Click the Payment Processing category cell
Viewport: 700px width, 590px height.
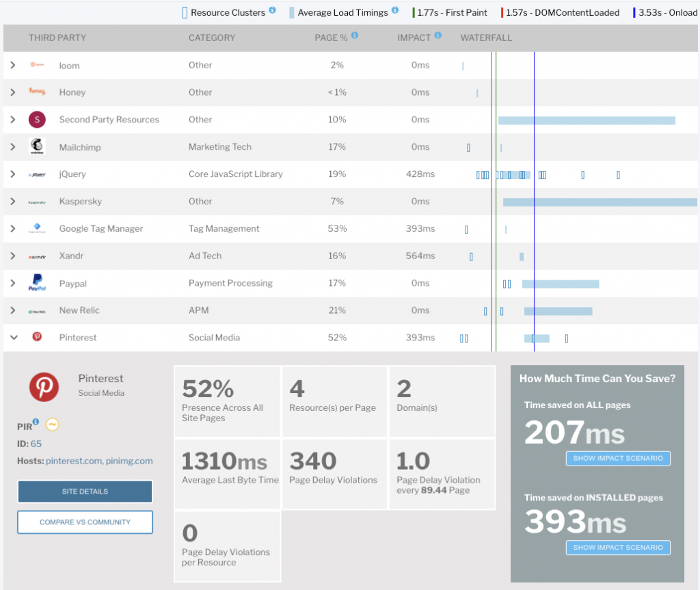click(x=231, y=283)
